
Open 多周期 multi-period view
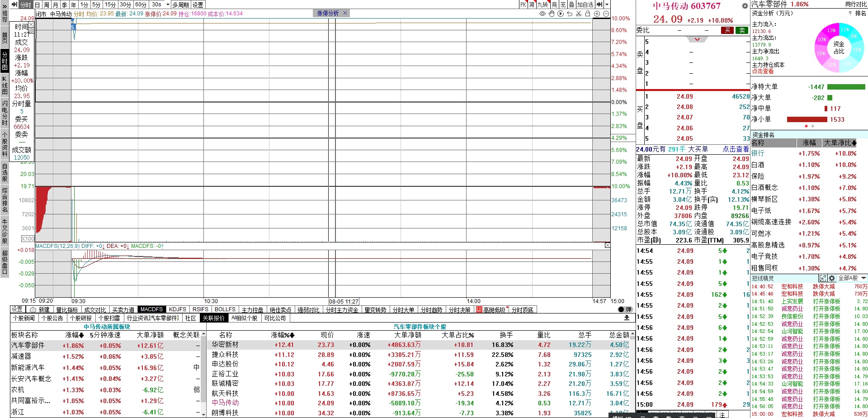[x=180, y=5]
